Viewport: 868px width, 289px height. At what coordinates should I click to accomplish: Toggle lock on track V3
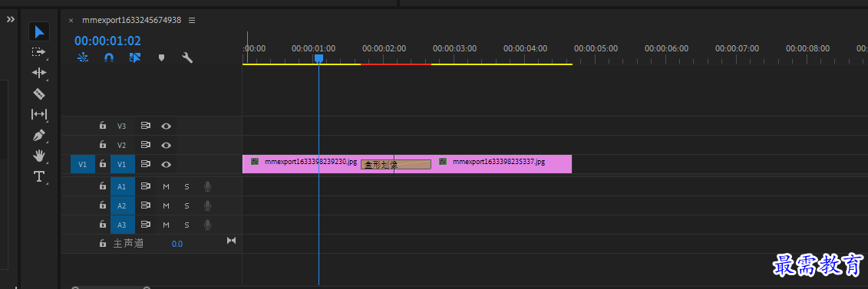tap(102, 126)
